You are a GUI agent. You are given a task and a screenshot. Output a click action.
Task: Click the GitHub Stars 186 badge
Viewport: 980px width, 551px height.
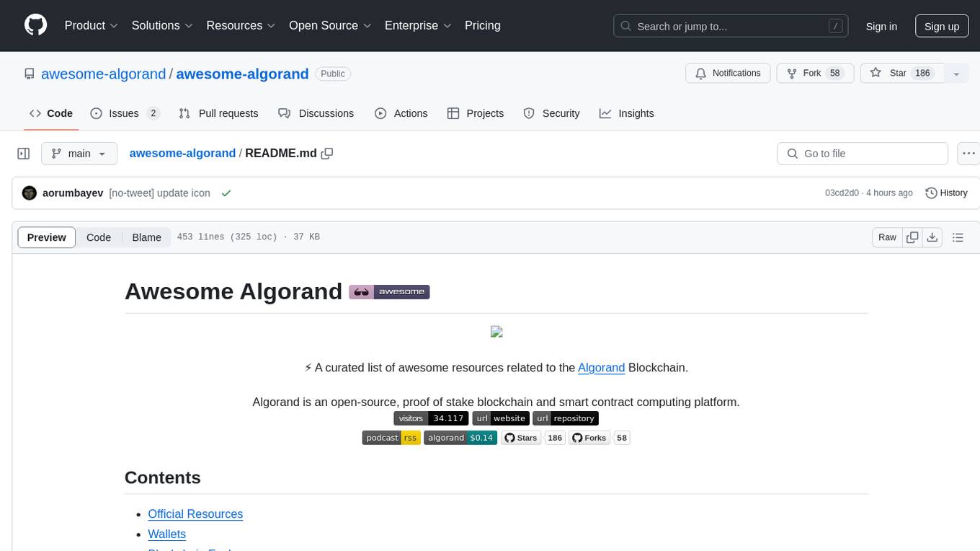[x=533, y=438]
